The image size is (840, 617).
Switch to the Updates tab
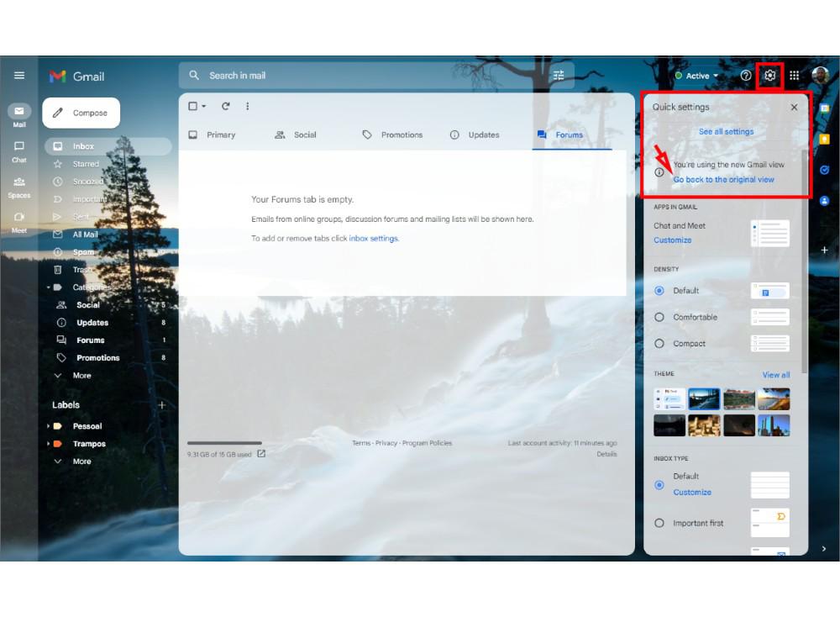[x=475, y=135]
